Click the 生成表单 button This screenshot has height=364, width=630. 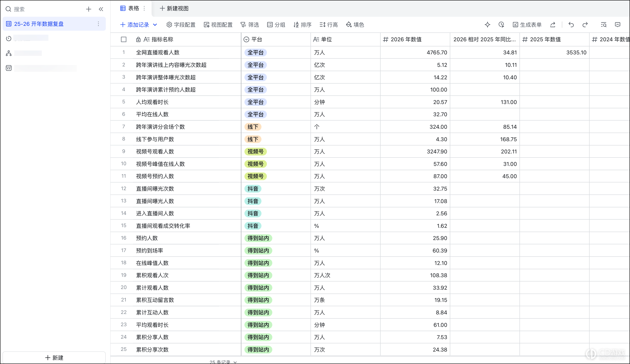(527, 25)
